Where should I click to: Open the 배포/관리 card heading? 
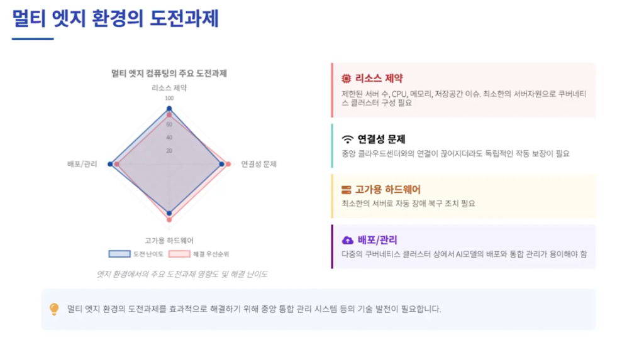point(377,240)
